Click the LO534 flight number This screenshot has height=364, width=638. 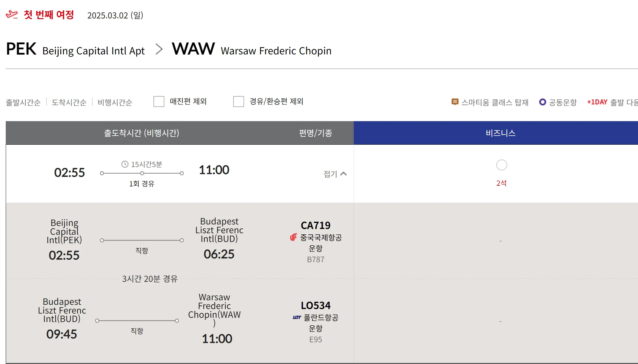(316, 305)
